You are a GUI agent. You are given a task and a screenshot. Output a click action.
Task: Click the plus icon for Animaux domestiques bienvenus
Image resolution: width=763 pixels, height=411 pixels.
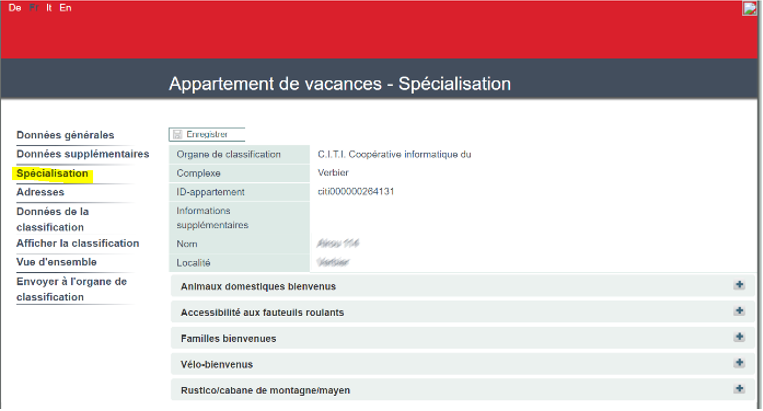click(x=739, y=285)
